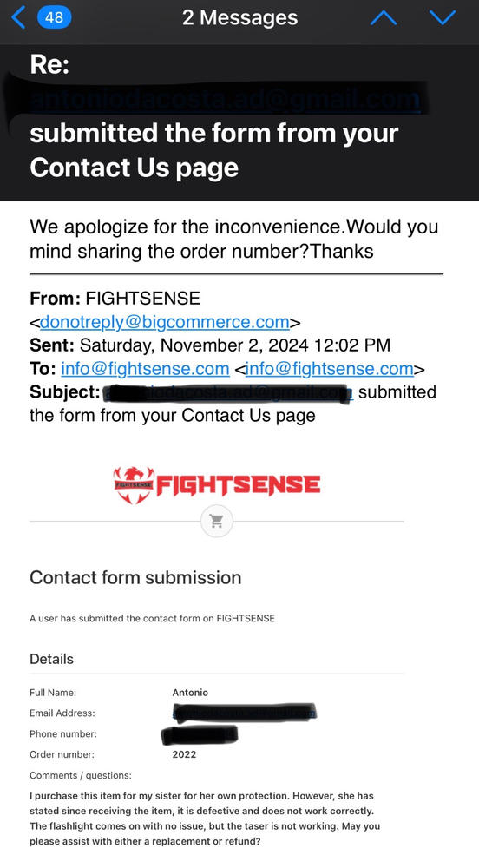Open the info@fightsense.com link in angle brackets
479x868 pixels.
click(x=330, y=368)
